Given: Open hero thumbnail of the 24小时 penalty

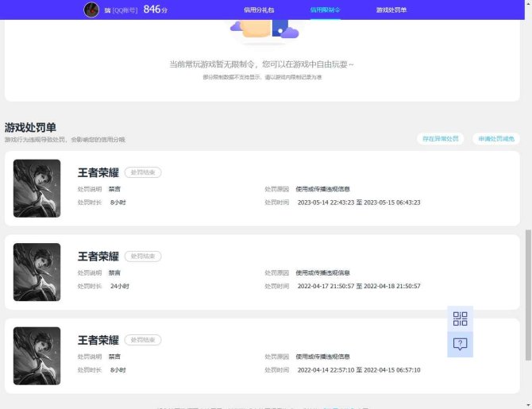Looking at the screenshot, I should point(37,272).
